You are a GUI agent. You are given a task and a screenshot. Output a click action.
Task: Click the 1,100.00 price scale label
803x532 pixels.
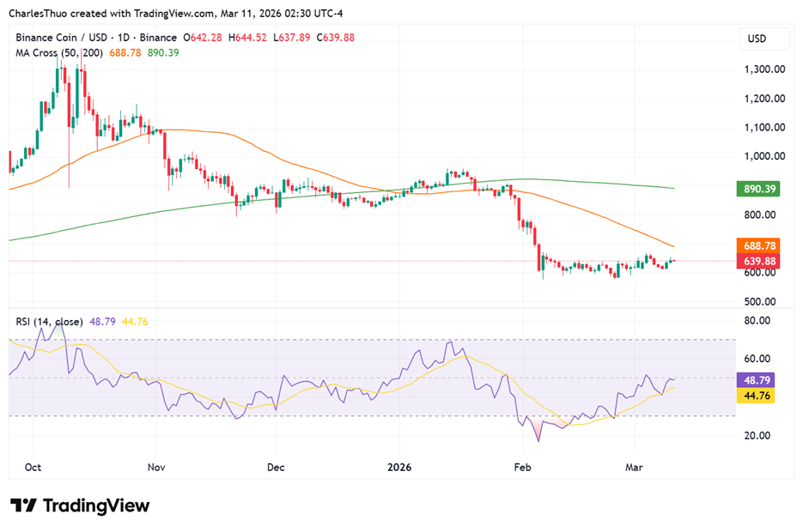764,127
